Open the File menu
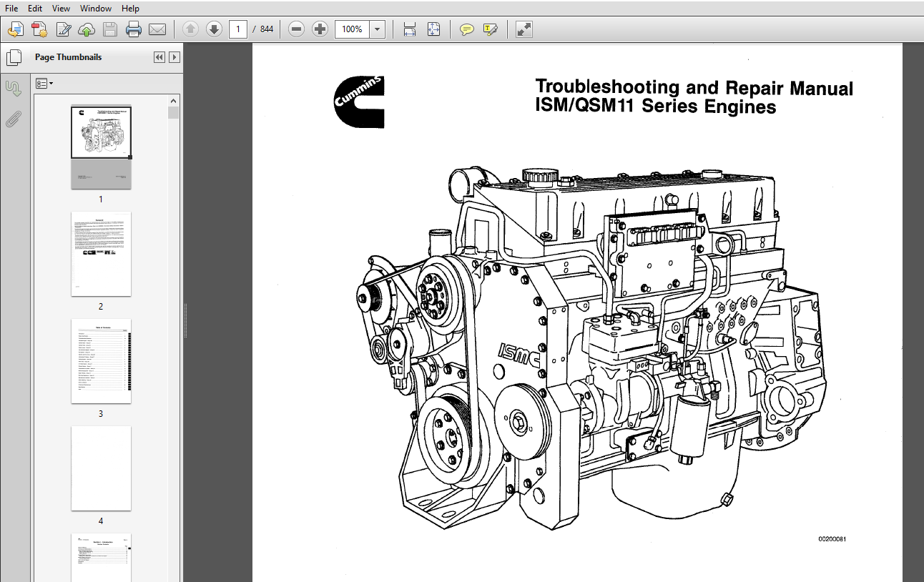The height and width of the screenshot is (582, 924). coord(11,9)
